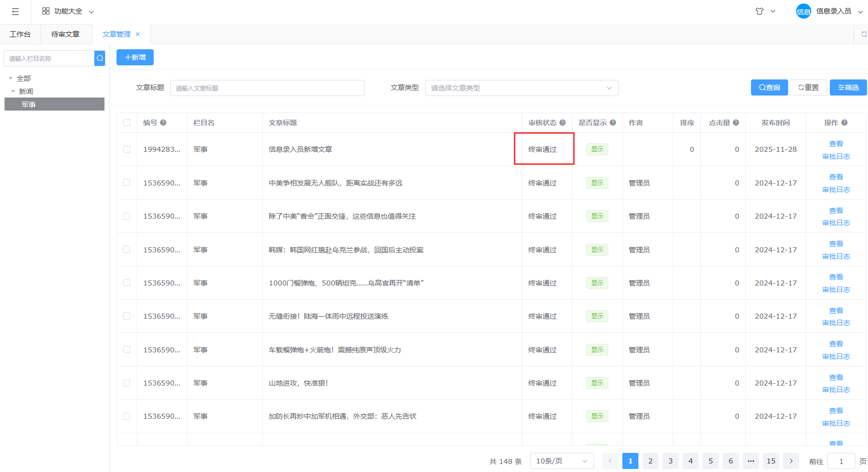Click help icon beside 操作 header

coord(844,123)
